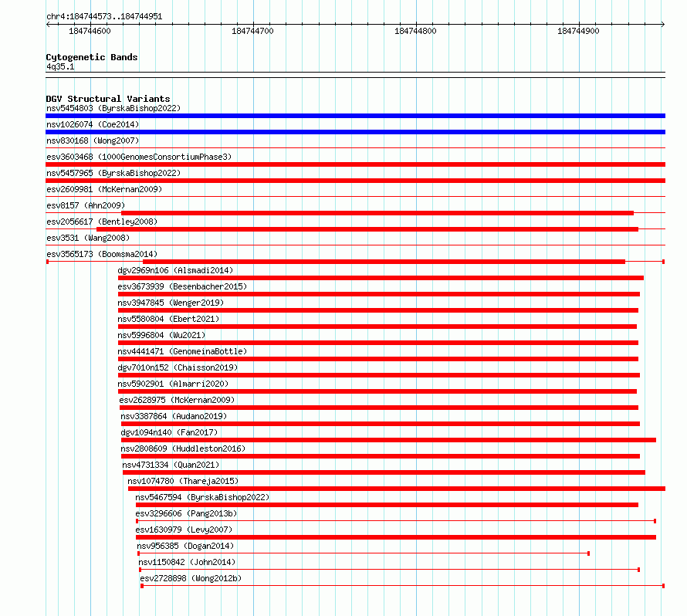This screenshot has width=687, height=616.
Task: Click ruler position 184744900
Action: (578, 31)
